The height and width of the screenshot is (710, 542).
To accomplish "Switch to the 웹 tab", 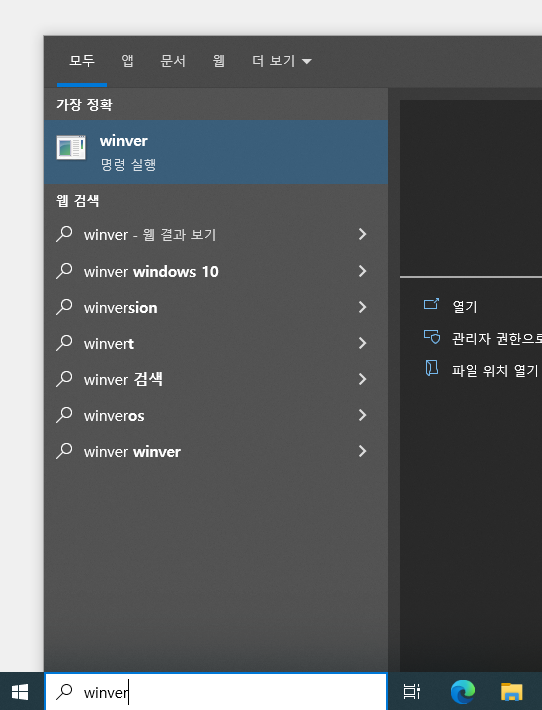I will pos(219,60).
